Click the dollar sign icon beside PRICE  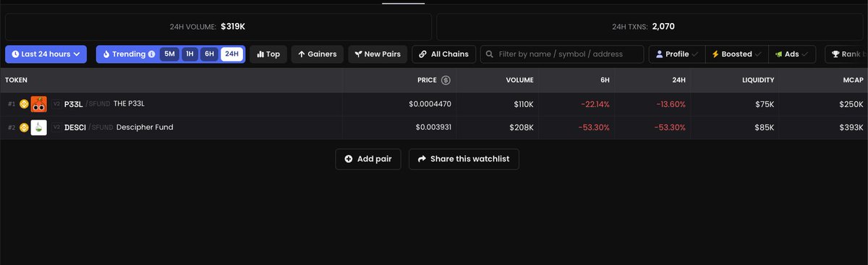coord(446,80)
